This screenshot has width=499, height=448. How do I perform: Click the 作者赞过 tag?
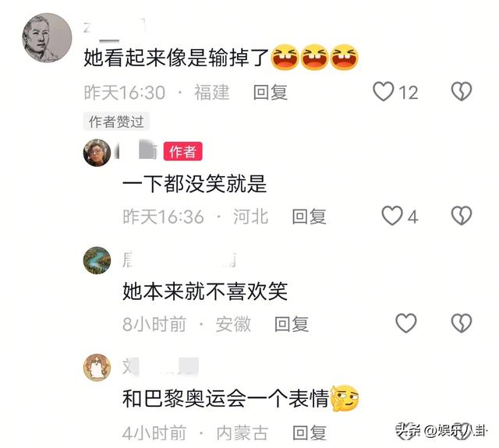tap(116, 122)
